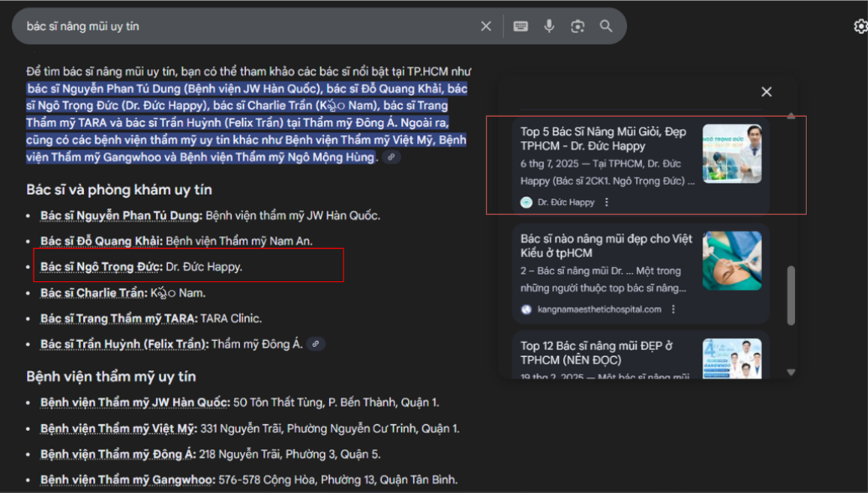This screenshot has height=493, width=868.
Task: Open Bác sĩ Trang Thẩm mỹ TARA link
Action: (119, 318)
